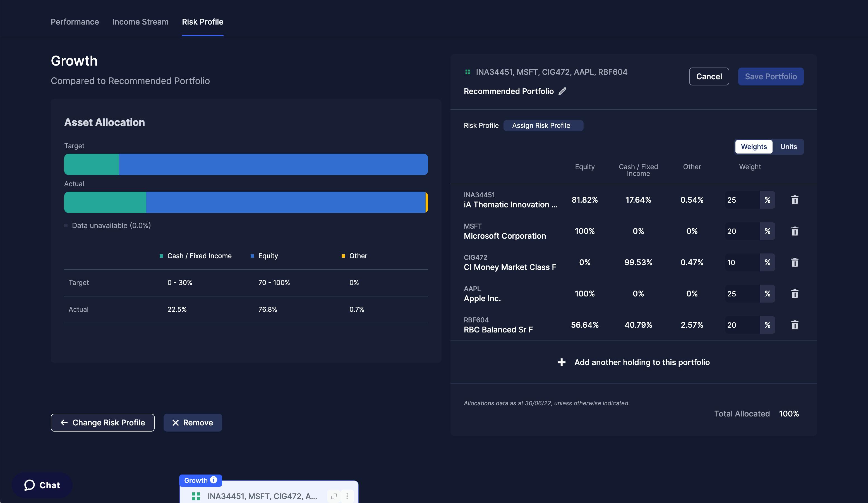Click the info icon on the Growth badge
868x503 pixels.
[213, 480]
